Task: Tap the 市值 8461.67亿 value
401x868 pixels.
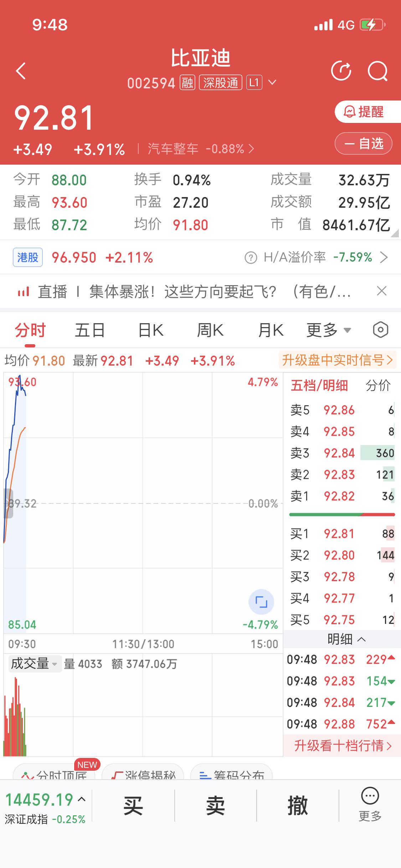Action: pos(356,225)
